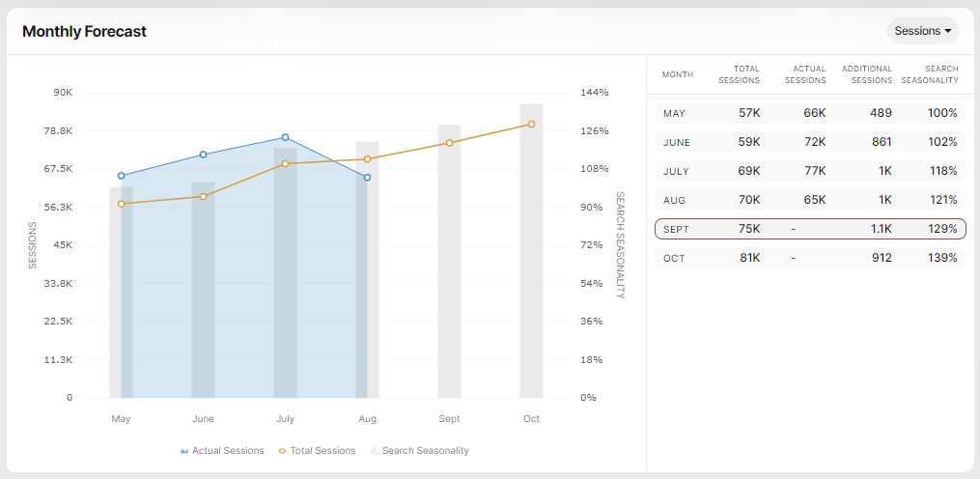Select the MAY table row

coord(809,113)
